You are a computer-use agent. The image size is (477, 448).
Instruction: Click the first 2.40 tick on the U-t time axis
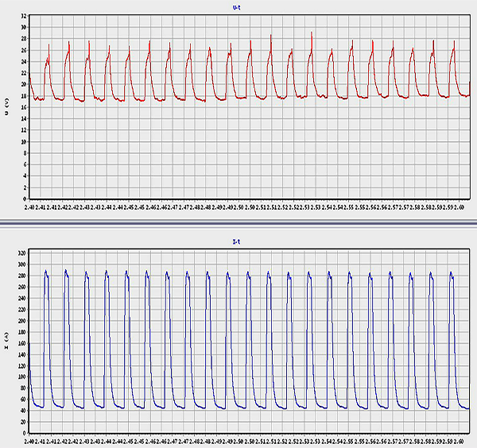click(x=32, y=206)
